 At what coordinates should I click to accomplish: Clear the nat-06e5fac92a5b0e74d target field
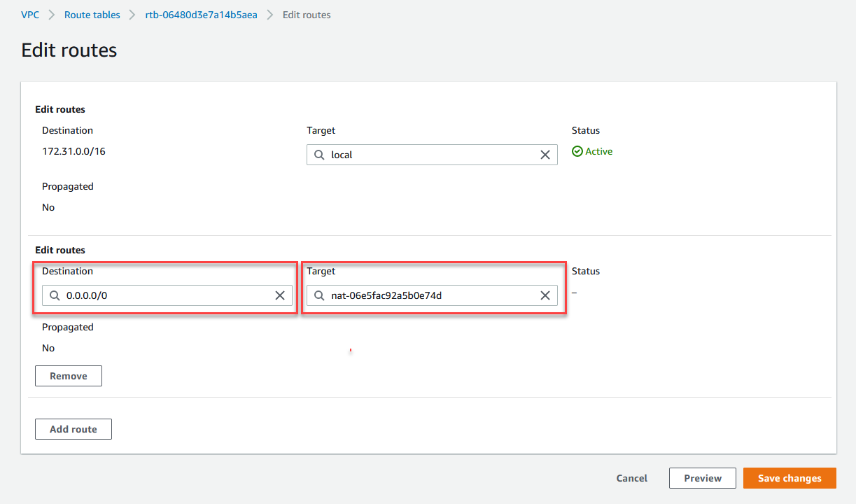tap(545, 295)
